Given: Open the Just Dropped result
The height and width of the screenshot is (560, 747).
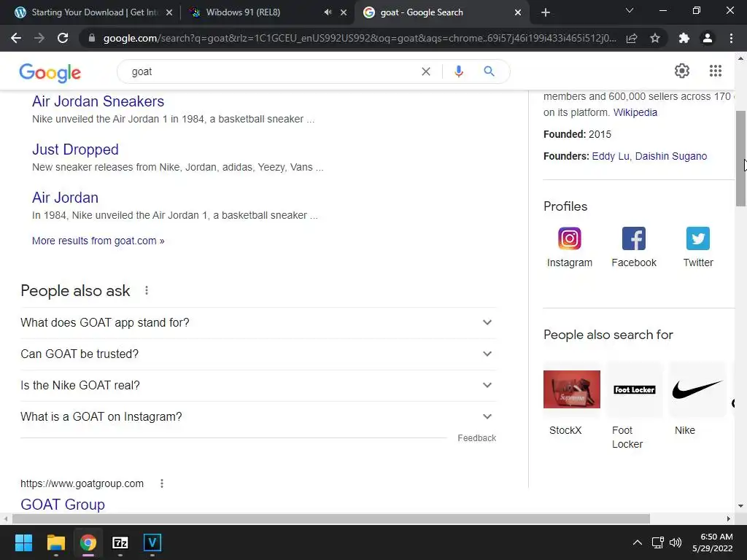Looking at the screenshot, I should (x=75, y=149).
